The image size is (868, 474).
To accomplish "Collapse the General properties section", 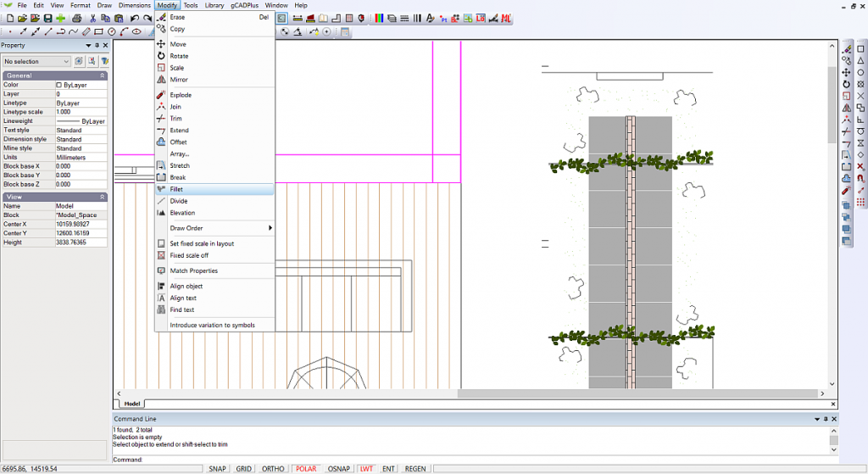I will pyautogui.click(x=103, y=75).
